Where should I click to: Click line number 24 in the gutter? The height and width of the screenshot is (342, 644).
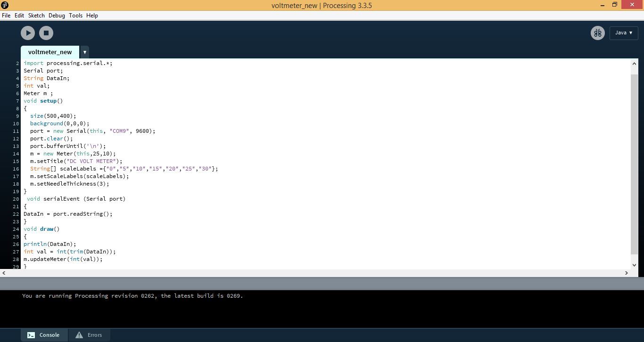(x=17, y=229)
